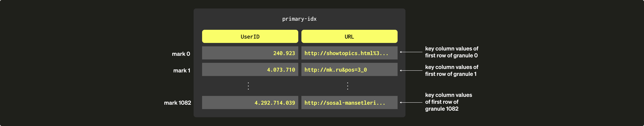
Task: Click the primary-idx title text
Action: click(299, 19)
